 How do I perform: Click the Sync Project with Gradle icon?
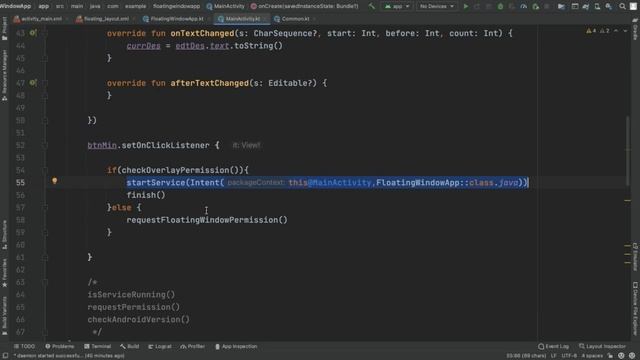(x=586, y=6)
